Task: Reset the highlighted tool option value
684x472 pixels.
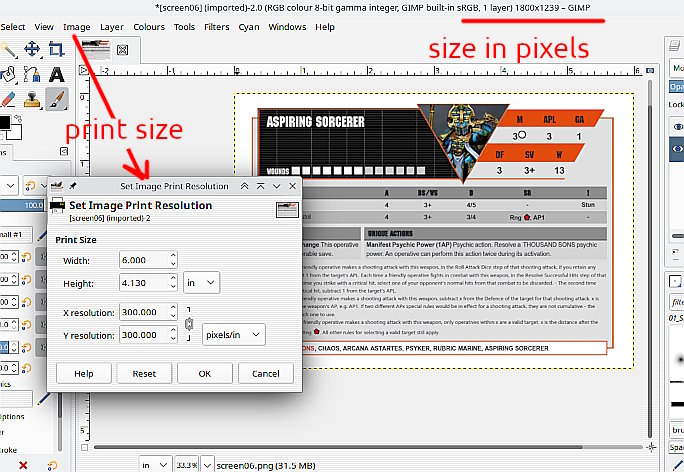Action: [27, 347]
